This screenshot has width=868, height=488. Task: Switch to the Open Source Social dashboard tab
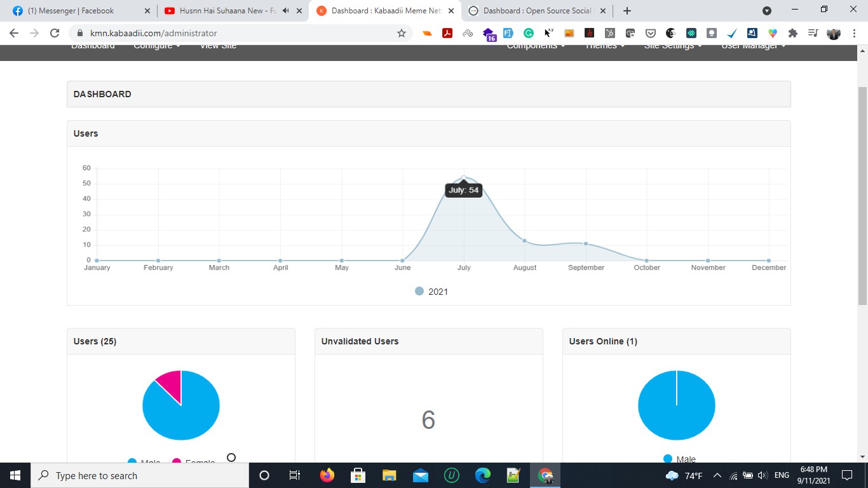tap(537, 11)
